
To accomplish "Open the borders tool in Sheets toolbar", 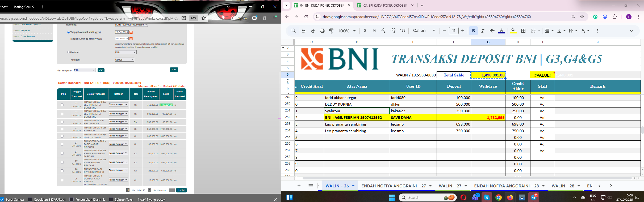I will point(523,31).
